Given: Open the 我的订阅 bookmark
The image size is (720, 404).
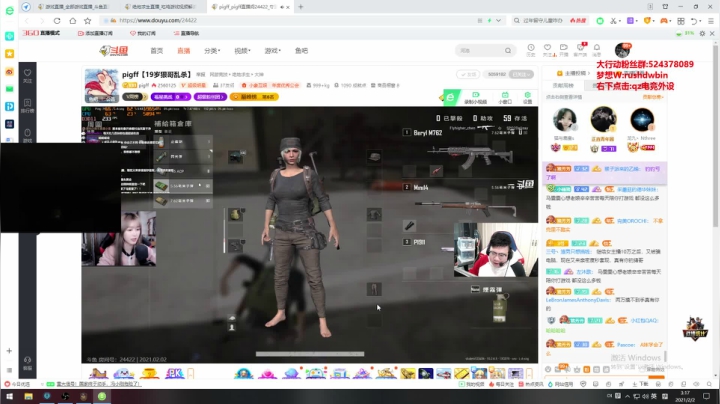Looking at the screenshot, I should tap(143, 34).
